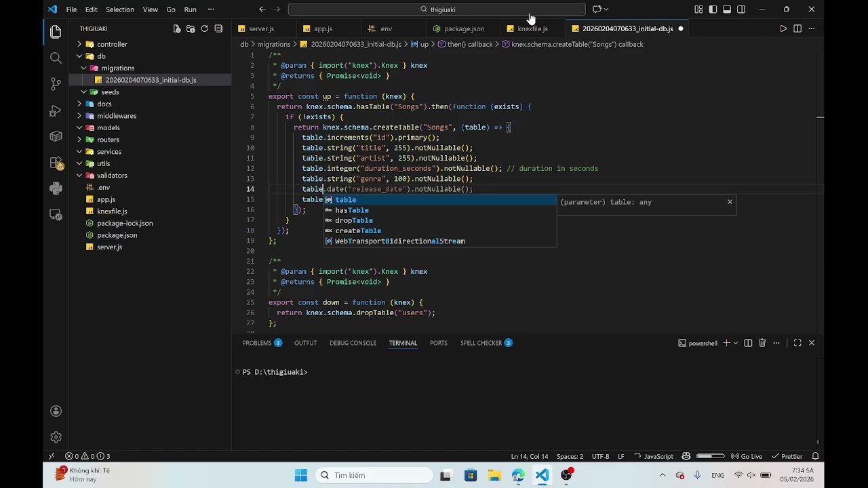Open the PROBLEMS panel tab
The width and height of the screenshot is (868, 488).
point(257,343)
